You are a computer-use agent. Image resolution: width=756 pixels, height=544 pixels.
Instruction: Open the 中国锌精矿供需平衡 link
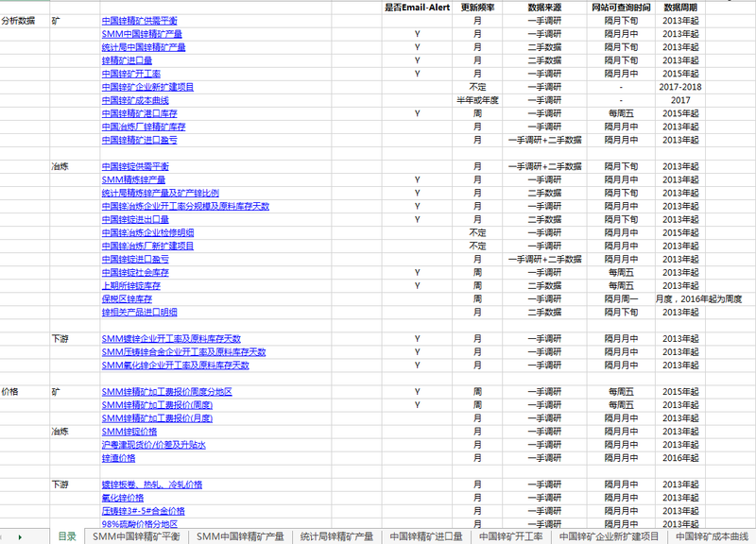pos(139,21)
